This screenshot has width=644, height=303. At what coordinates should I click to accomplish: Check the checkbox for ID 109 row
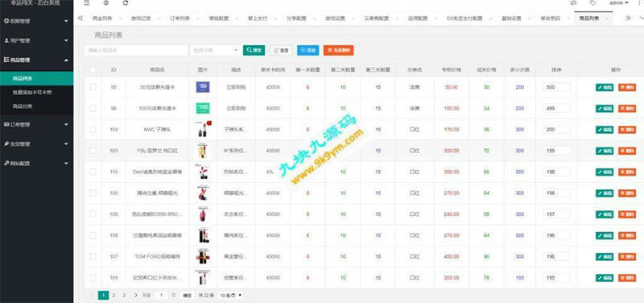click(93, 278)
